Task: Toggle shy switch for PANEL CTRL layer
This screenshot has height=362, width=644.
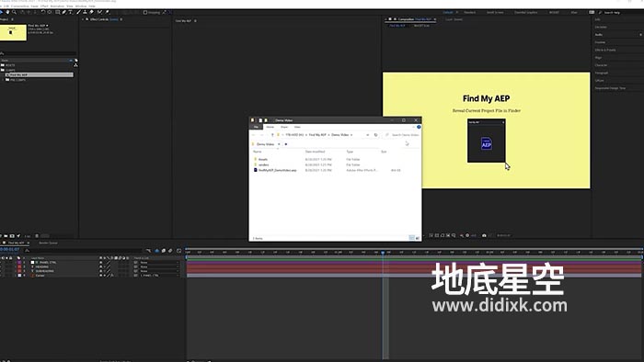Action: tap(100, 263)
